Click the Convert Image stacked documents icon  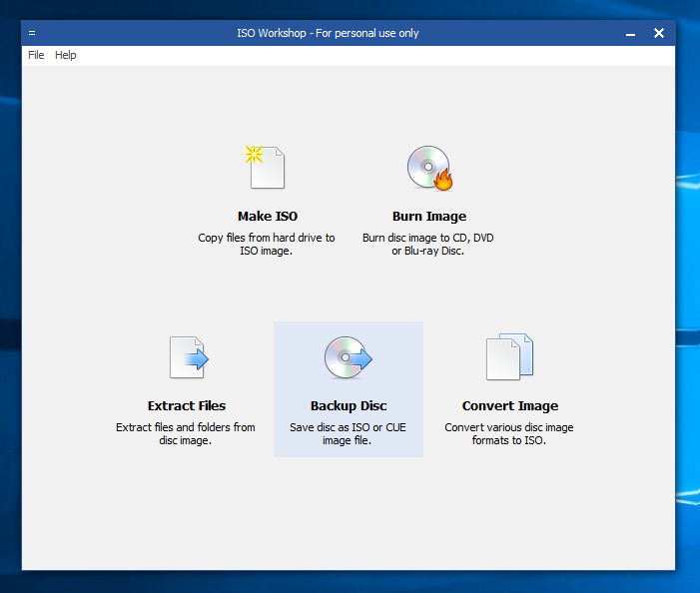(x=509, y=356)
